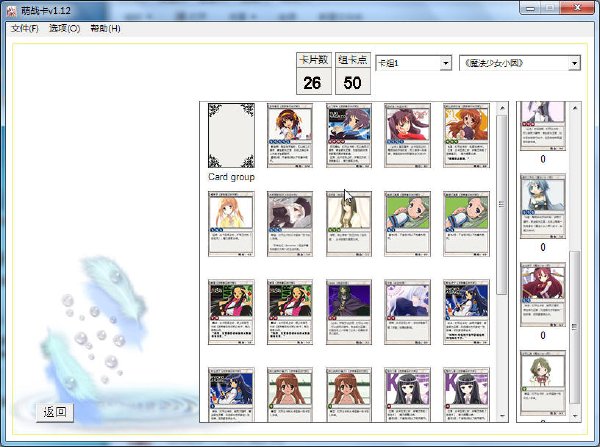Maximize the 萌战卡v1.12 window
600x447 pixels.
(x=550, y=8)
